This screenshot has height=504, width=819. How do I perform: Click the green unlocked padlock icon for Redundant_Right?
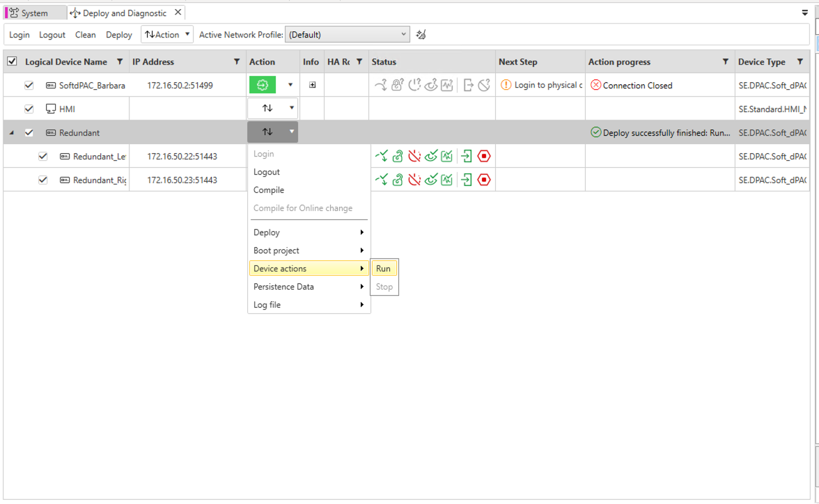(398, 180)
